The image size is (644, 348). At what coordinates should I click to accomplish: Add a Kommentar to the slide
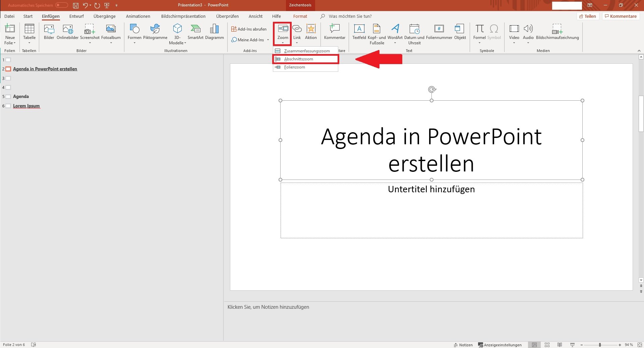point(335,32)
